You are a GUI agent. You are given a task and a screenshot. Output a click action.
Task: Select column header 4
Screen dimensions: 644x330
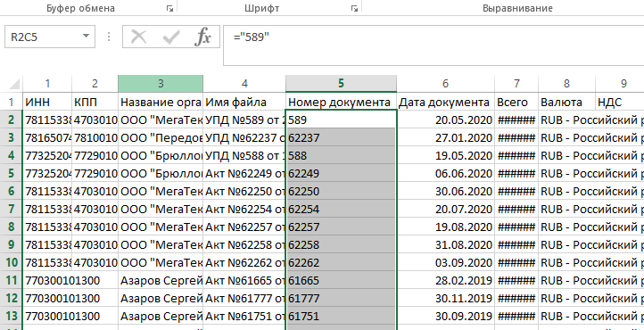pos(244,84)
